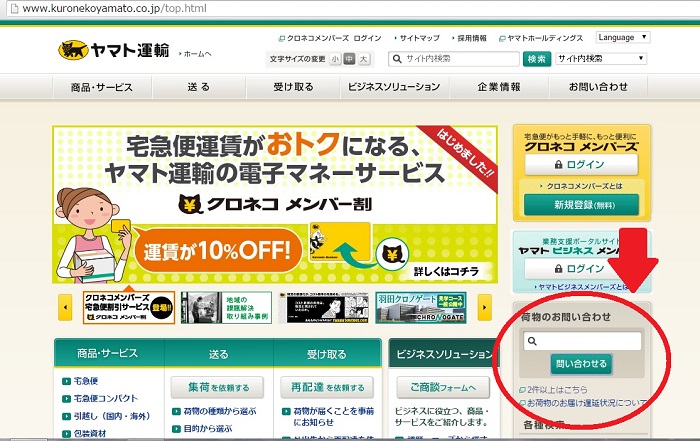Screen dimensions: 700x441
Task: Select the 羽田クロノゲート thumbnail
Action: (x=421, y=308)
